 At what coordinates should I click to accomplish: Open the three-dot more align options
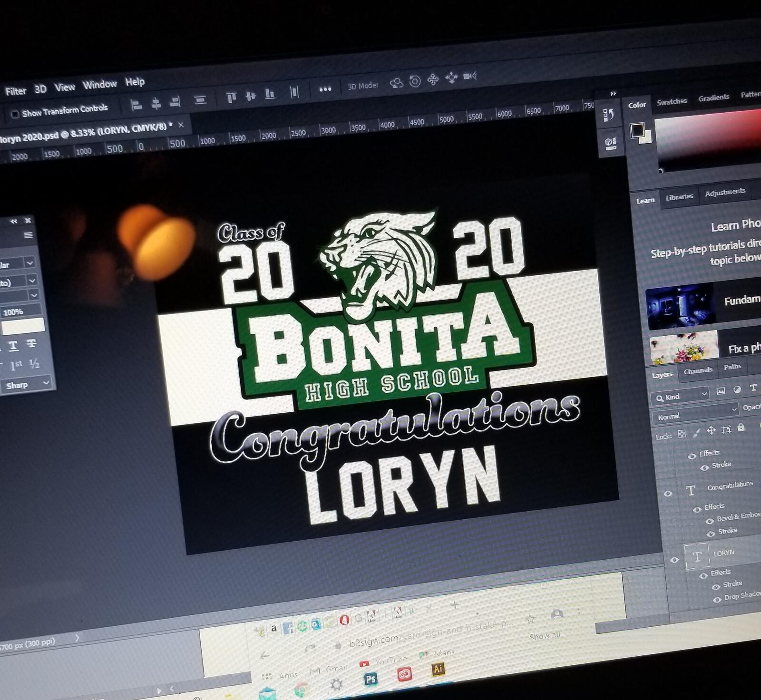pyautogui.click(x=325, y=89)
